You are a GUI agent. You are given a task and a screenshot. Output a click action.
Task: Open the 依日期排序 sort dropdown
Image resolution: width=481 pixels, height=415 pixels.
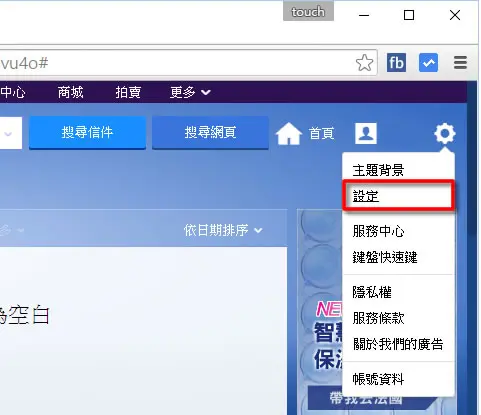click(x=223, y=230)
